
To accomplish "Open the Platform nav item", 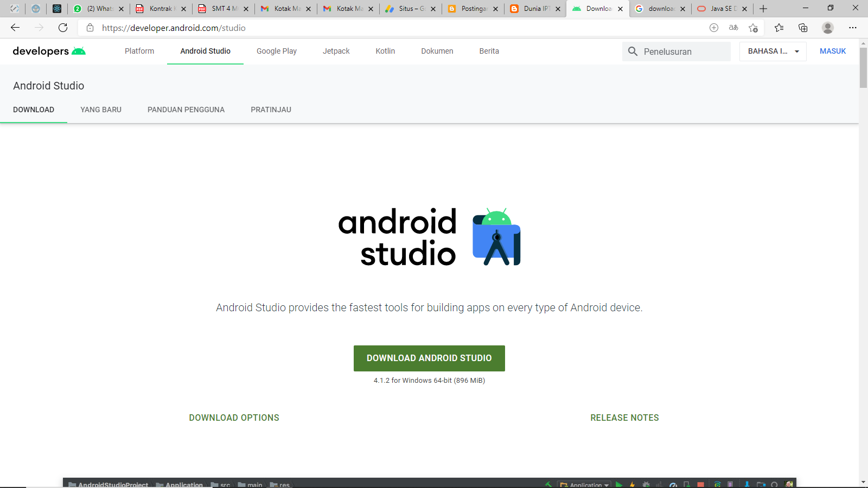I will tap(139, 51).
